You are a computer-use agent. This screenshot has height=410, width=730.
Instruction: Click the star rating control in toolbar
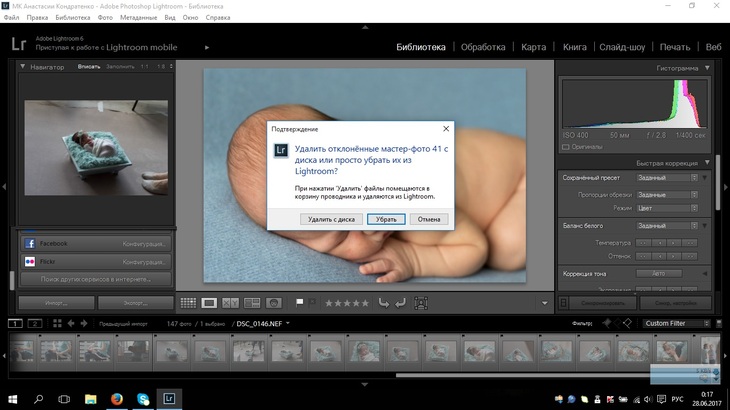click(347, 302)
